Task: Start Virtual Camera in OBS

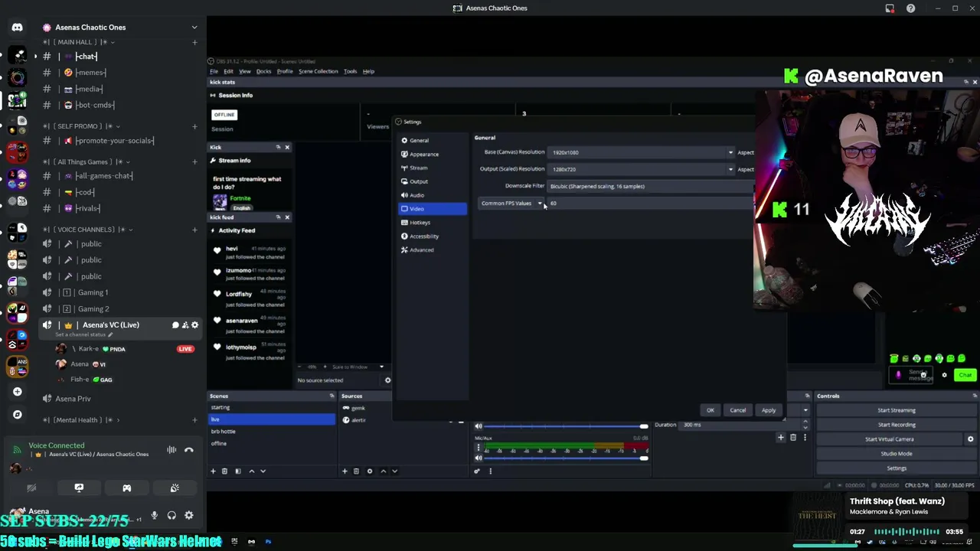Action: tap(890, 439)
